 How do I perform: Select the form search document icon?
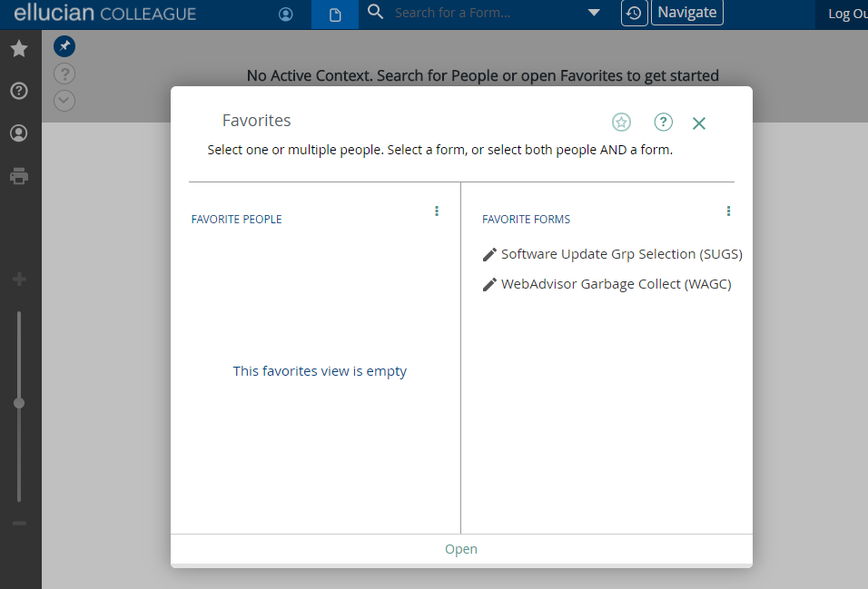[335, 15]
